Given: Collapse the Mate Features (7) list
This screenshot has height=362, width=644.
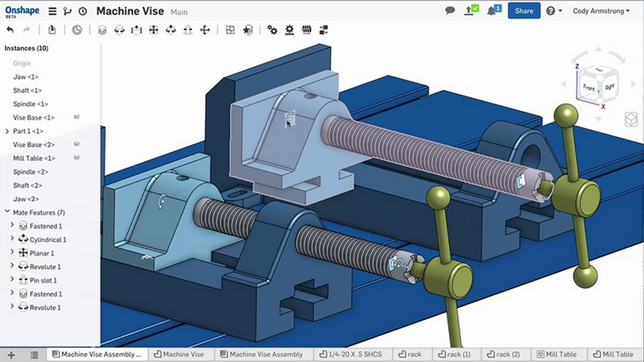Looking at the screenshot, I should 7,212.
